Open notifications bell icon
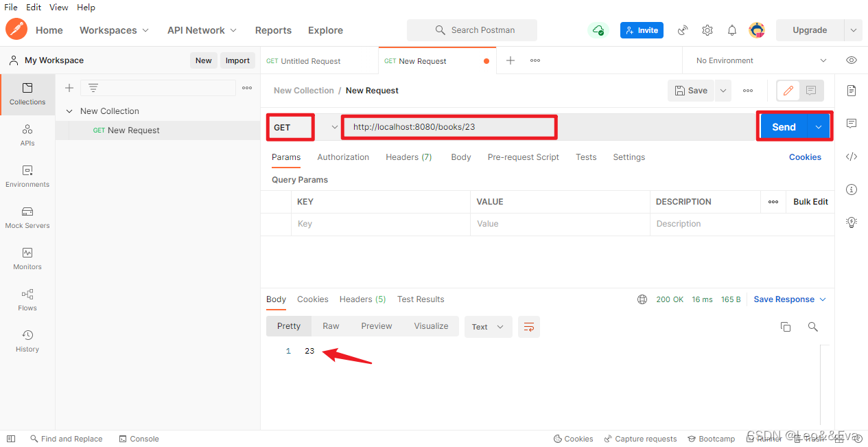This screenshot has height=447, width=868. [732, 30]
